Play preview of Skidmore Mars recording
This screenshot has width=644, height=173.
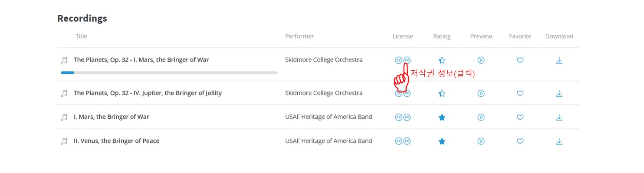(x=481, y=60)
